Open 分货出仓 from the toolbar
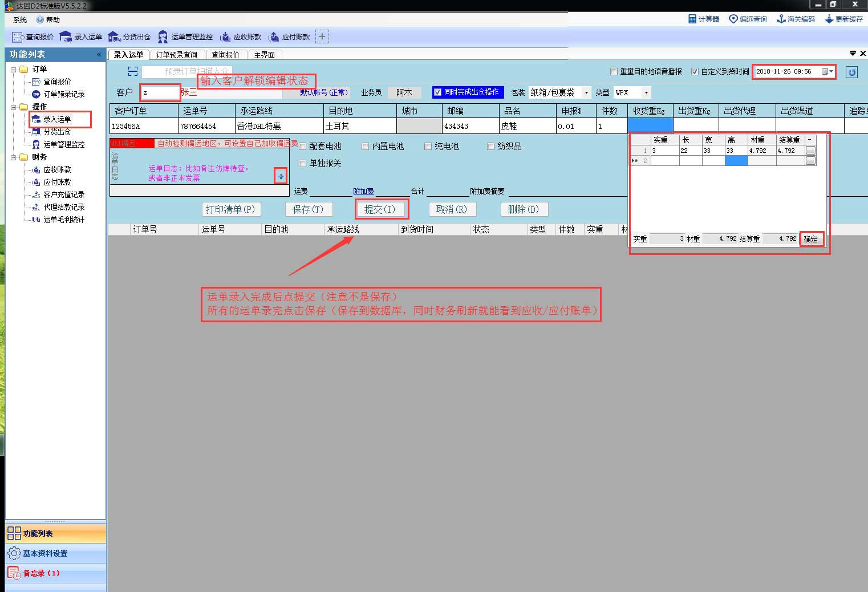 [115, 37]
